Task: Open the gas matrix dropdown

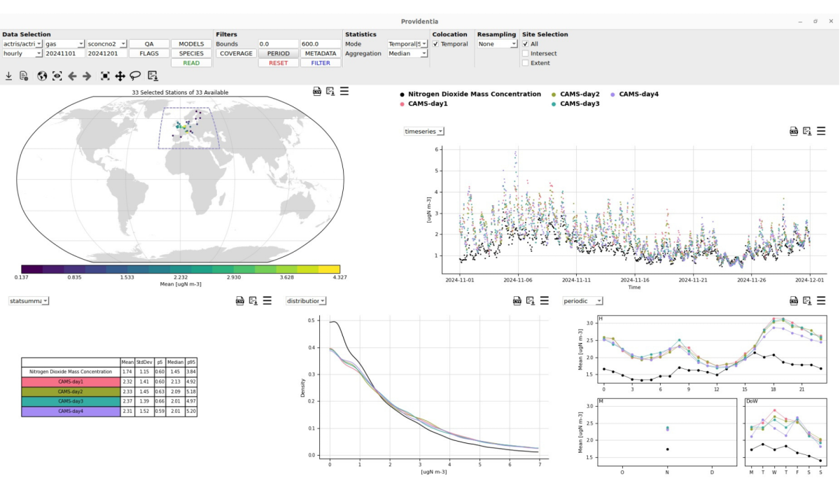Action: 64,44
